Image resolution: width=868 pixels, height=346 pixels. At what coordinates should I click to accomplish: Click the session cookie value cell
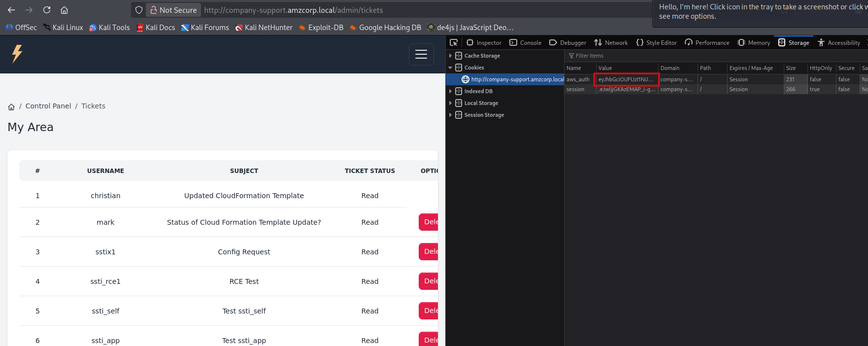coord(627,89)
